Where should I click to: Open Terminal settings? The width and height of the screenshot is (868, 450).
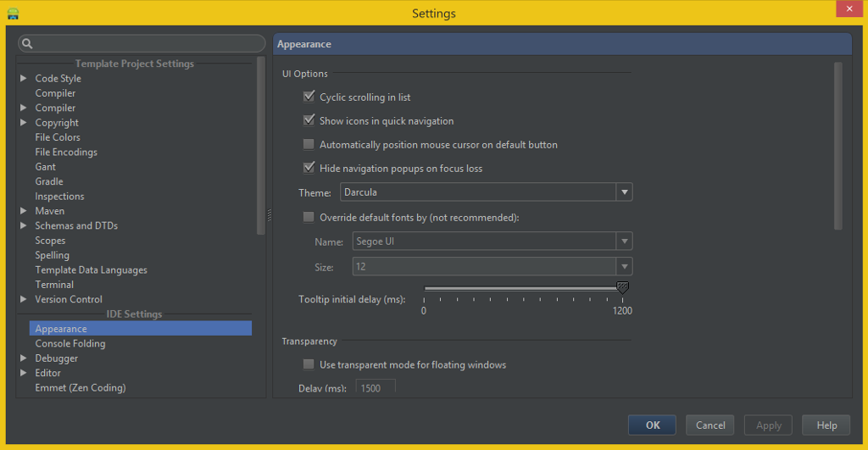pyautogui.click(x=54, y=285)
